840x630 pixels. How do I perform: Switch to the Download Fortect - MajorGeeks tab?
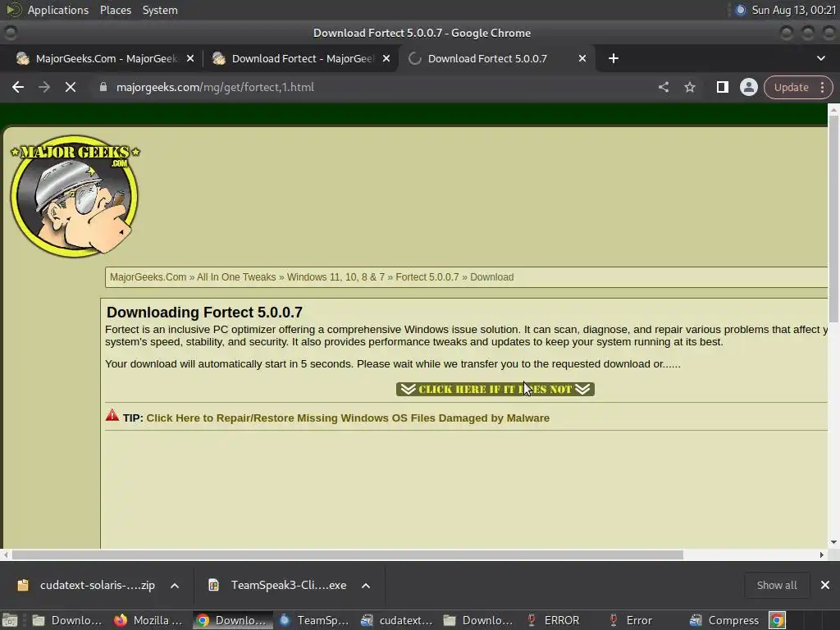[x=300, y=58]
